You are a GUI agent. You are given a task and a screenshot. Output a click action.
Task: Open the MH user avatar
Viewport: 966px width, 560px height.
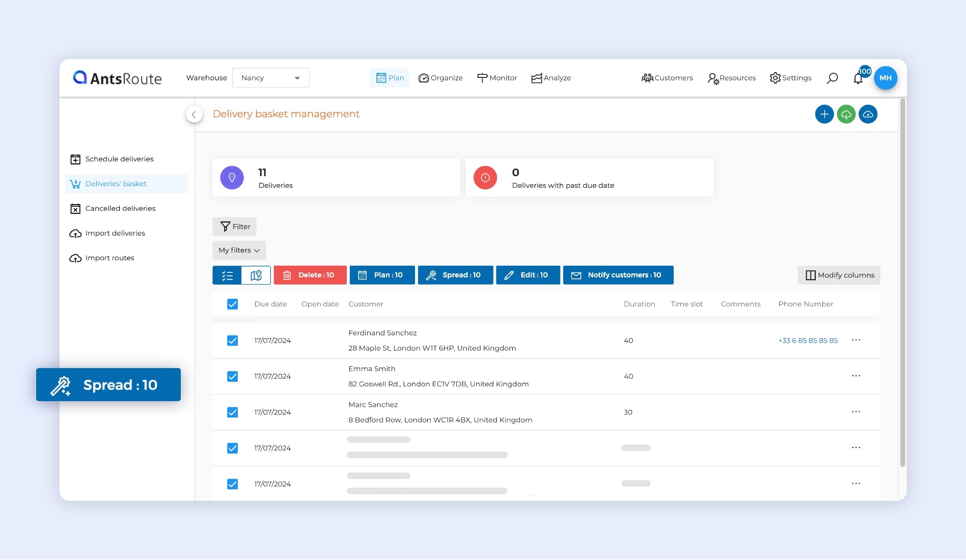(885, 78)
